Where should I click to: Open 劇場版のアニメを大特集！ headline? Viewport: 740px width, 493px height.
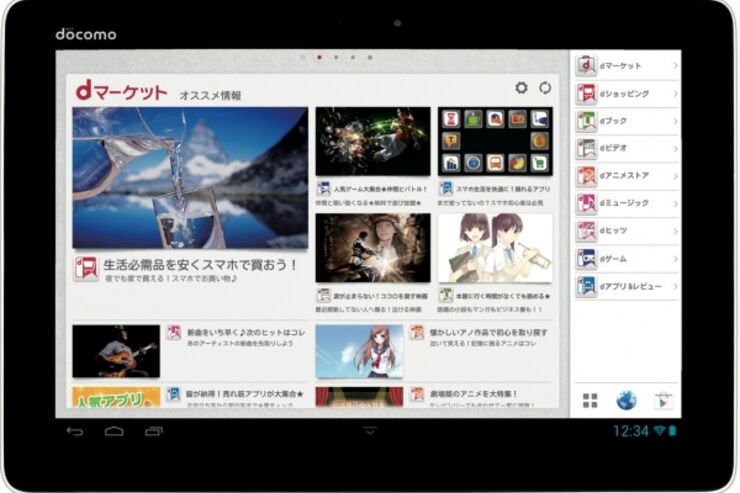coord(474,394)
